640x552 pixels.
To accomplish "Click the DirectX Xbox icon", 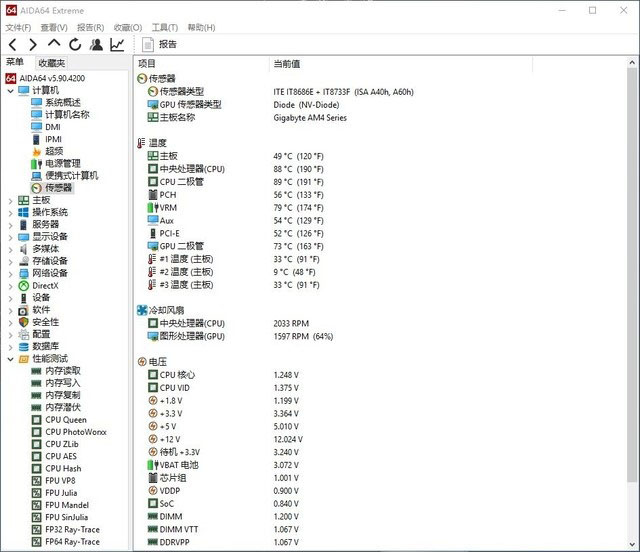I will click(x=24, y=286).
